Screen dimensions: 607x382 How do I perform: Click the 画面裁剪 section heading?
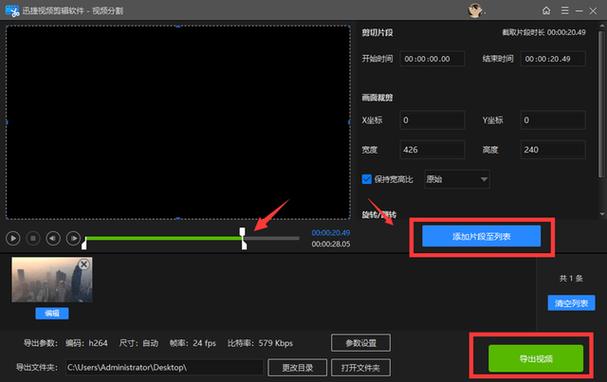[x=377, y=98]
